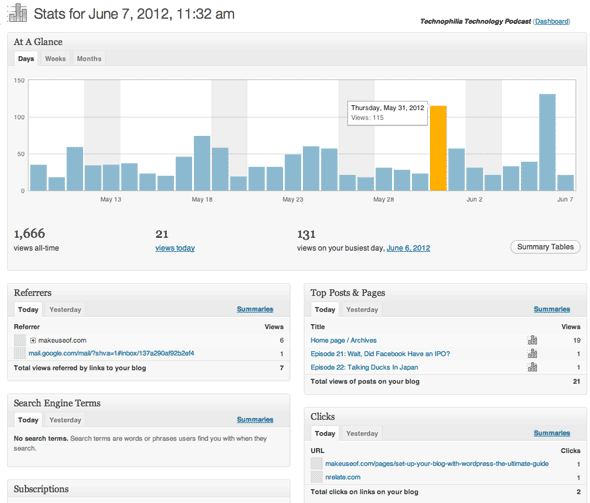Expand the makeuseof.com referrer entry
The image size is (590, 503).
pyautogui.click(x=33, y=340)
